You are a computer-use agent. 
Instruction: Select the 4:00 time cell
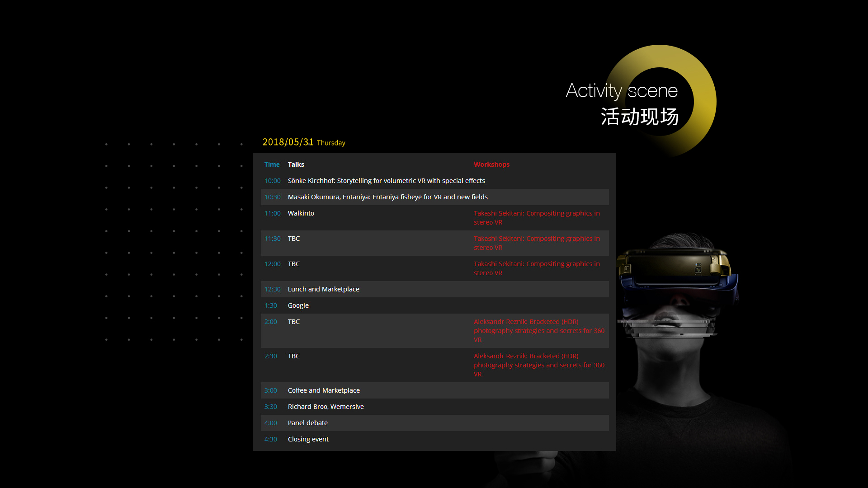click(x=271, y=423)
